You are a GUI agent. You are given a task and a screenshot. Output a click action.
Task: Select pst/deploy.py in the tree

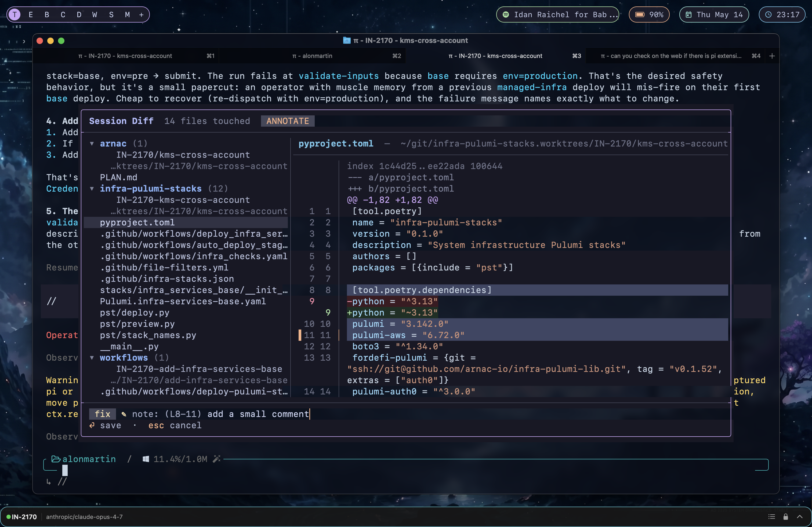[x=135, y=313]
